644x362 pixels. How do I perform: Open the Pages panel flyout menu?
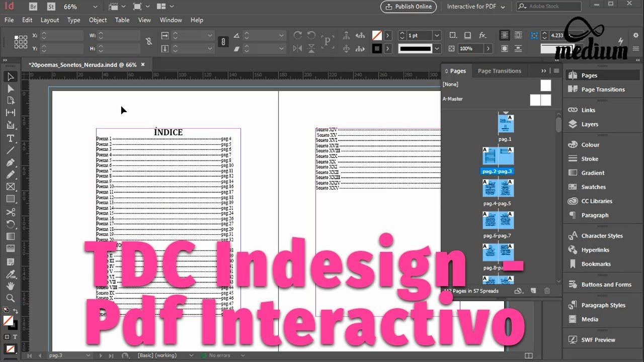556,71
